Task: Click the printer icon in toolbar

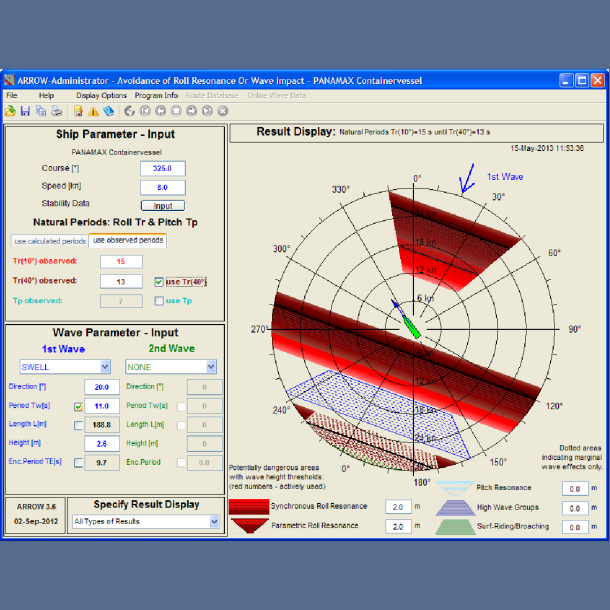Action: coord(57,111)
